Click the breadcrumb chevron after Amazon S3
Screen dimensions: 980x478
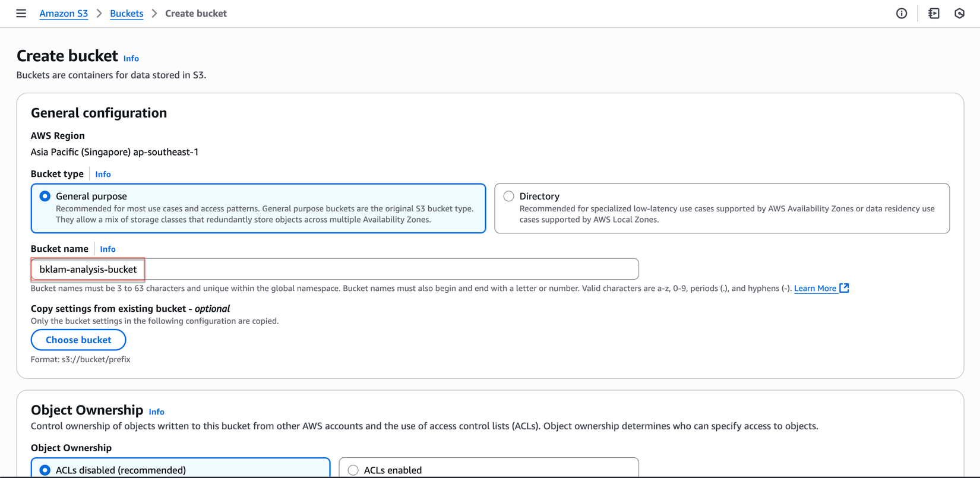[x=99, y=13]
